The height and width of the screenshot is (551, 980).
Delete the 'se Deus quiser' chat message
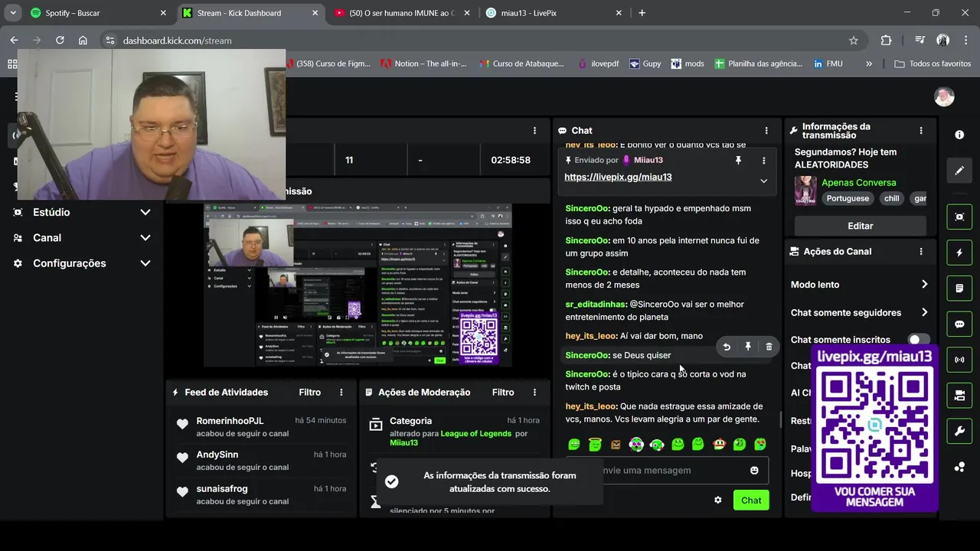tap(769, 347)
